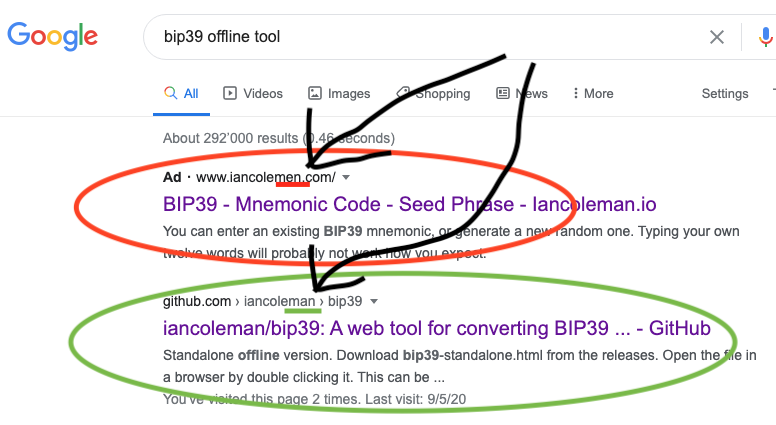This screenshot has width=776, height=425.
Task: Clear the search query with X
Action: 717,37
